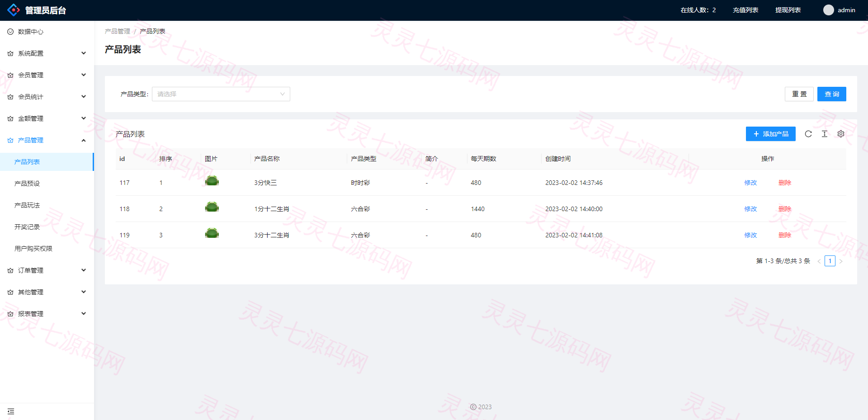
Task: Select 产品列表 sidebar item
Action: [x=47, y=162]
